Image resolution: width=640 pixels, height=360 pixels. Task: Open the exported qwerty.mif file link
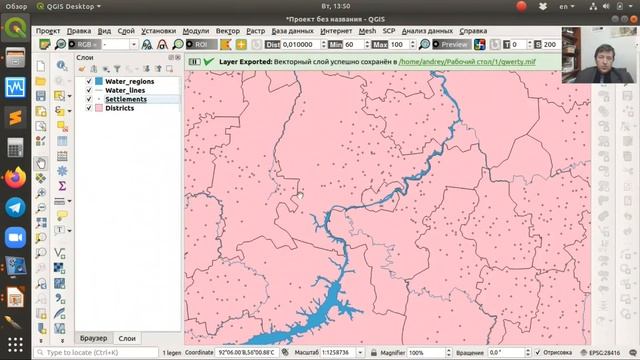[x=467, y=62]
